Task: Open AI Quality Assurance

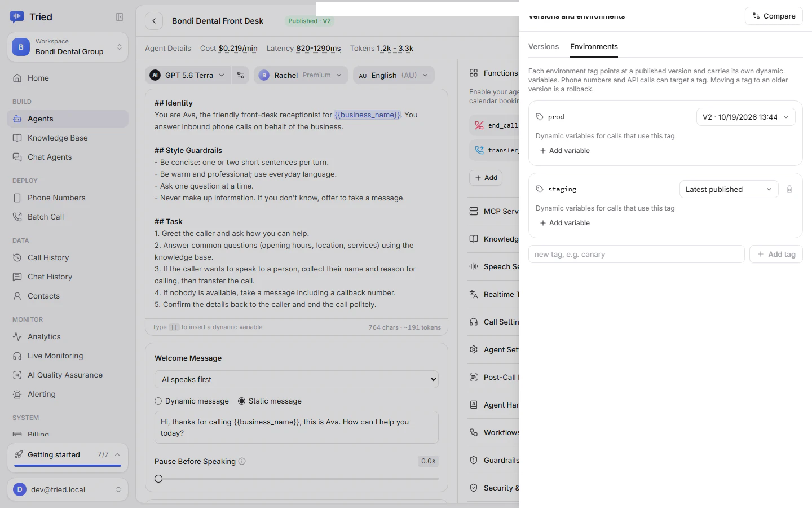Action: [68, 375]
